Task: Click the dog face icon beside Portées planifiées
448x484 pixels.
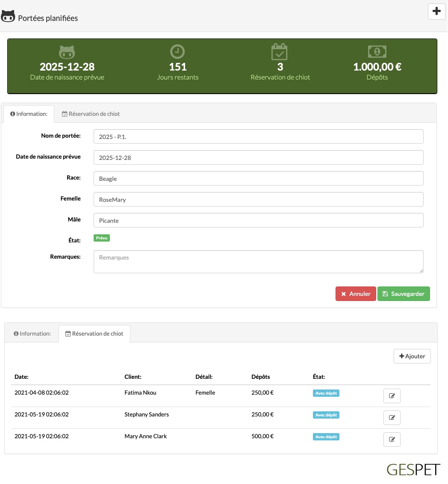Action: coord(8,16)
